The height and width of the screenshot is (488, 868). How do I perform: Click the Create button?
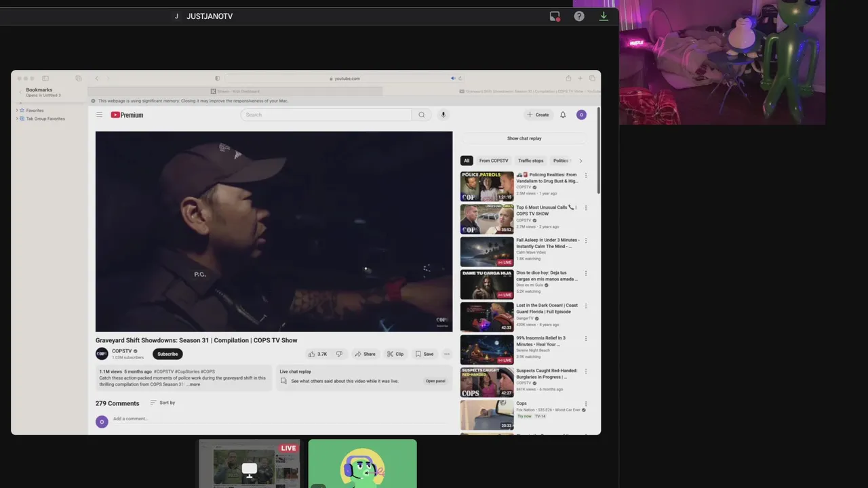pos(538,115)
